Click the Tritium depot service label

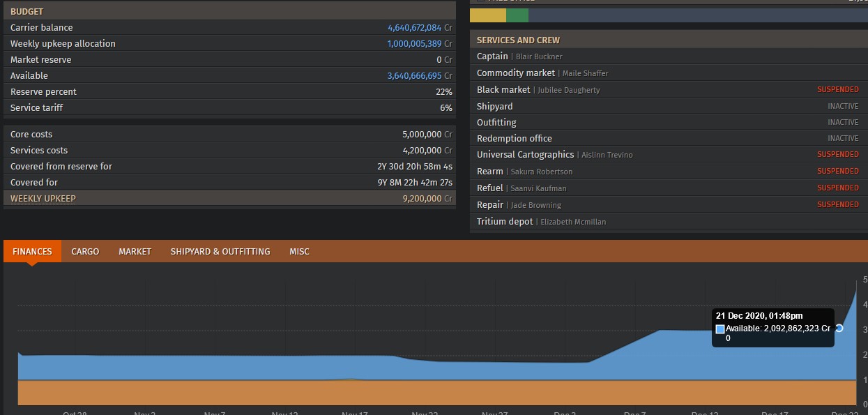pos(505,222)
